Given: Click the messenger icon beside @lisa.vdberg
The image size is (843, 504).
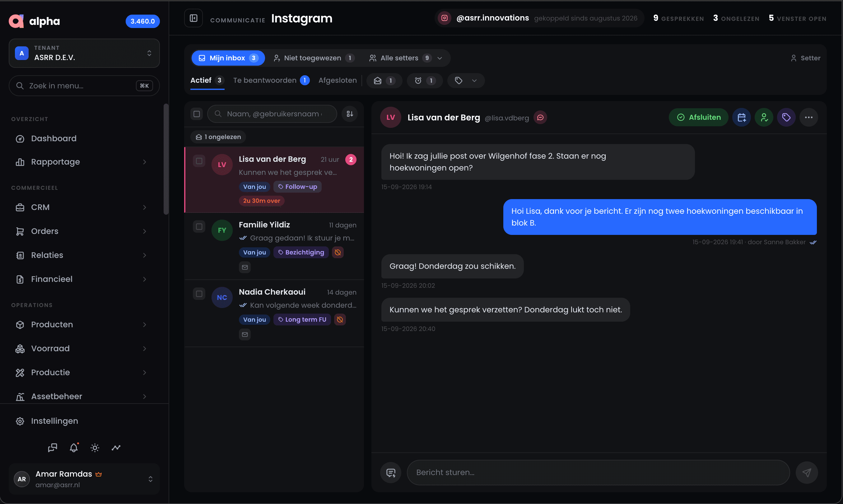Looking at the screenshot, I should click(x=540, y=118).
